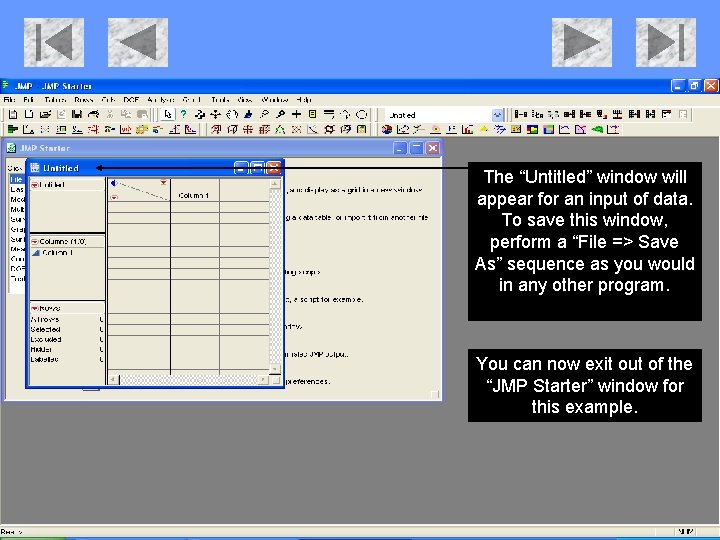
Task: Click the Open file folder icon
Action: 45,115
